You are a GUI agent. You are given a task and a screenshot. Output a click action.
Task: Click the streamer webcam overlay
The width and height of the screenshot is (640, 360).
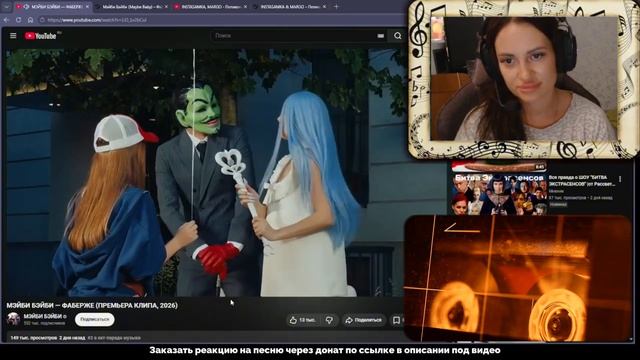pos(524,78)
